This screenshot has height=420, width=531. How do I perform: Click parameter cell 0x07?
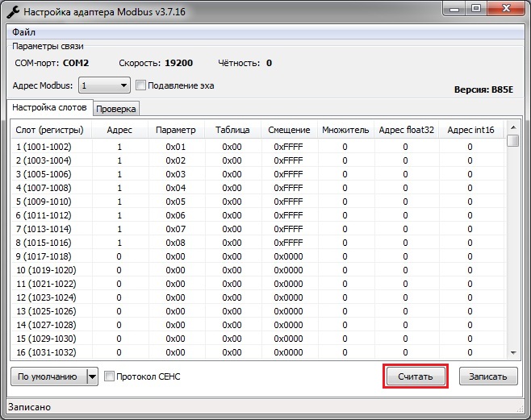[x=176, y=229]
